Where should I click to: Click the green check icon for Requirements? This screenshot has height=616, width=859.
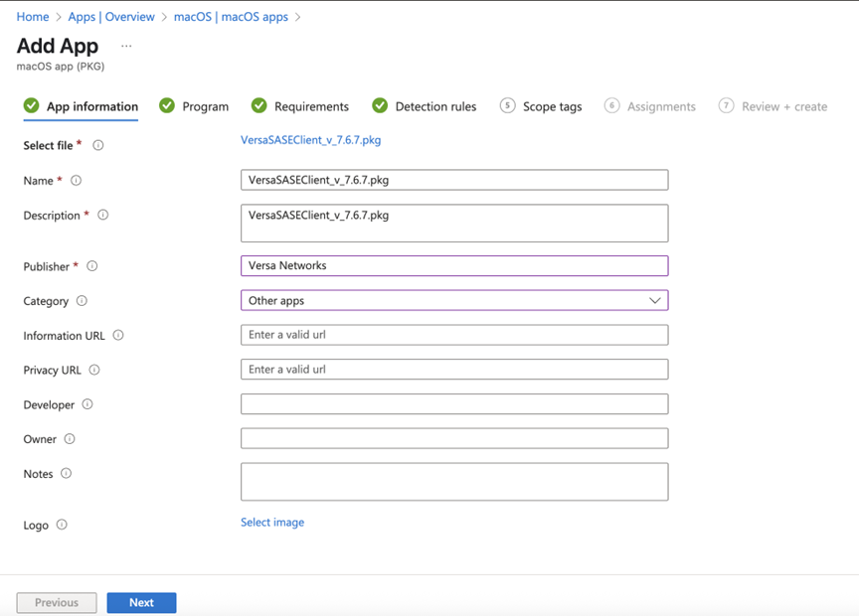coord(259,105)
